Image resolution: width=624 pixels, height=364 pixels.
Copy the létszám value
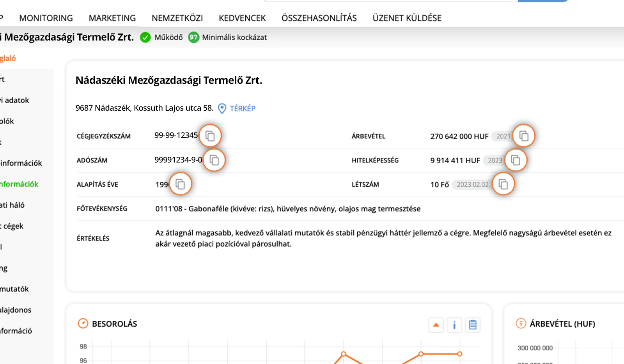click(x=503, y=184)
